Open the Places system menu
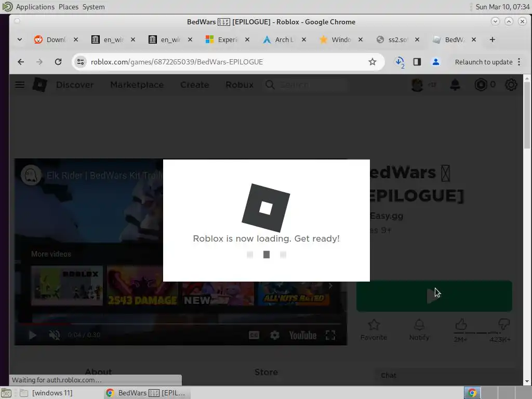This screenshot has height=399, width=532. tap(68, 7)
